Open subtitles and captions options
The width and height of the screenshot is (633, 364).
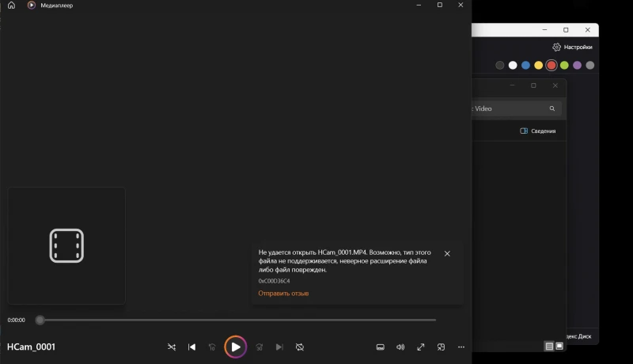pos(381,347)
